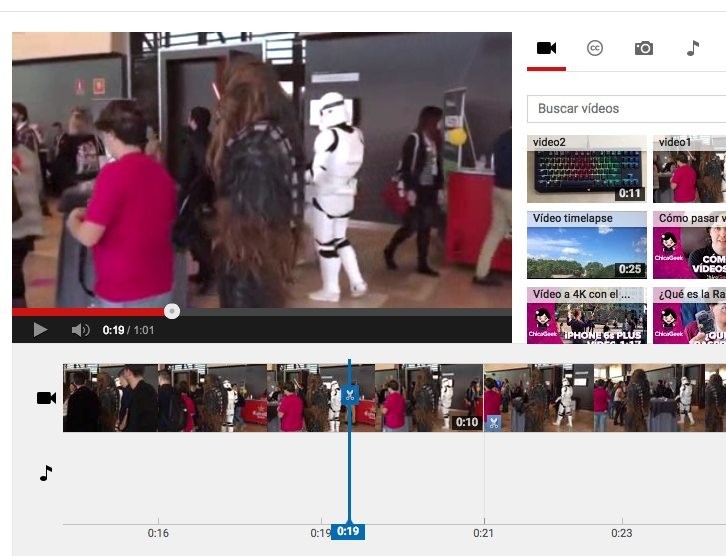Select first clip with 0:10 duration label
726x556 pixels.
[x=273, y=398]
